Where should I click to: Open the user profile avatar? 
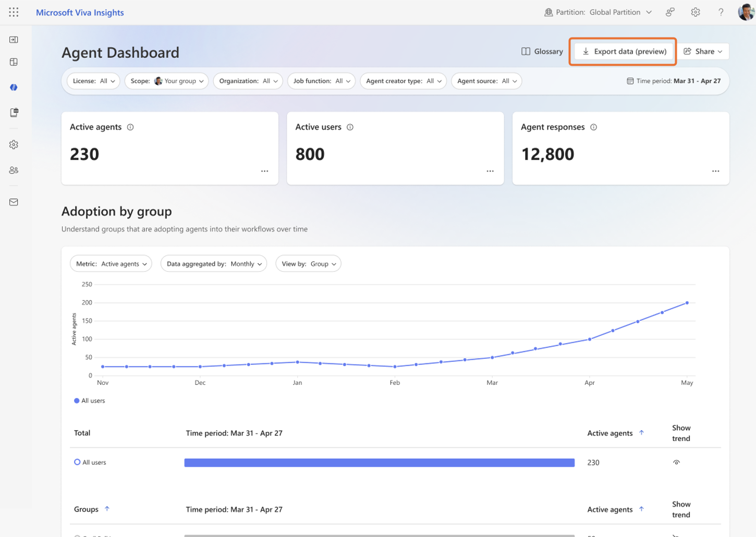pos(746,12)
